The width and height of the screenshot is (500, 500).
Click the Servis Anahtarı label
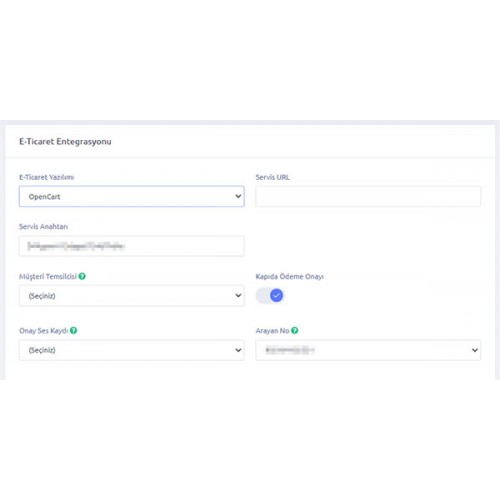click(43, 226)
